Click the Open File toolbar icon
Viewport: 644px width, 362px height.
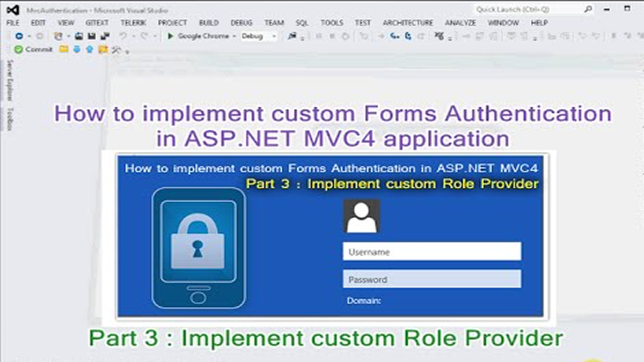point(78,36)
